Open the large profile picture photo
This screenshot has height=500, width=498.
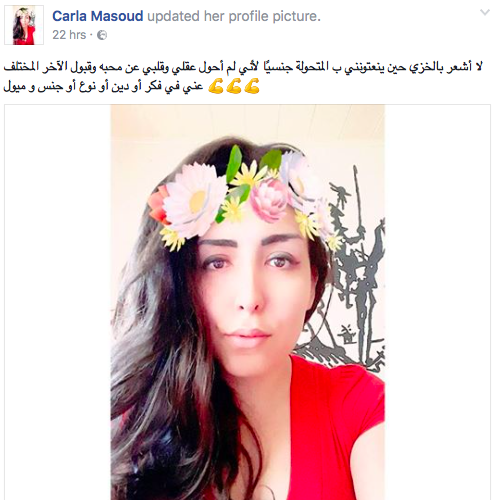coord(248,302)
